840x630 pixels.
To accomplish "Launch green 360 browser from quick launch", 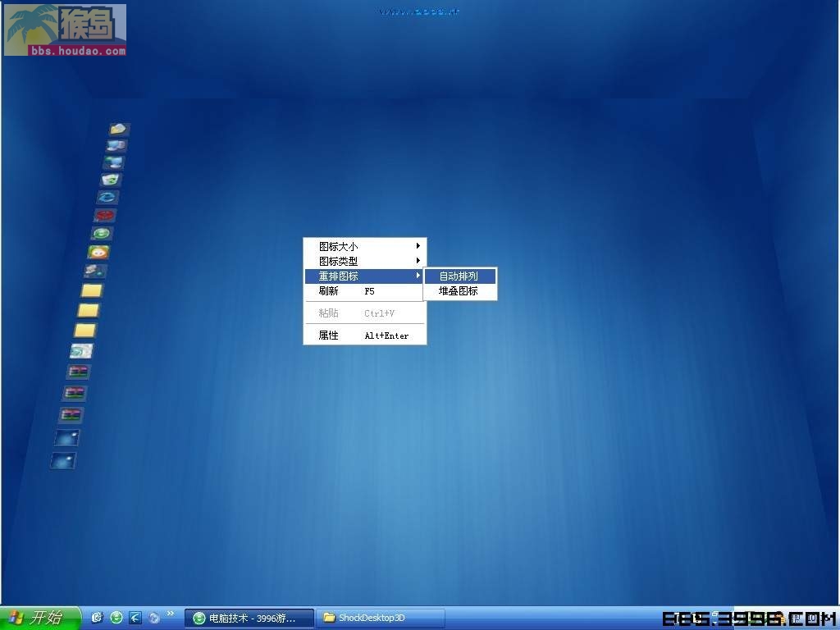I will (x=116, y=618).
